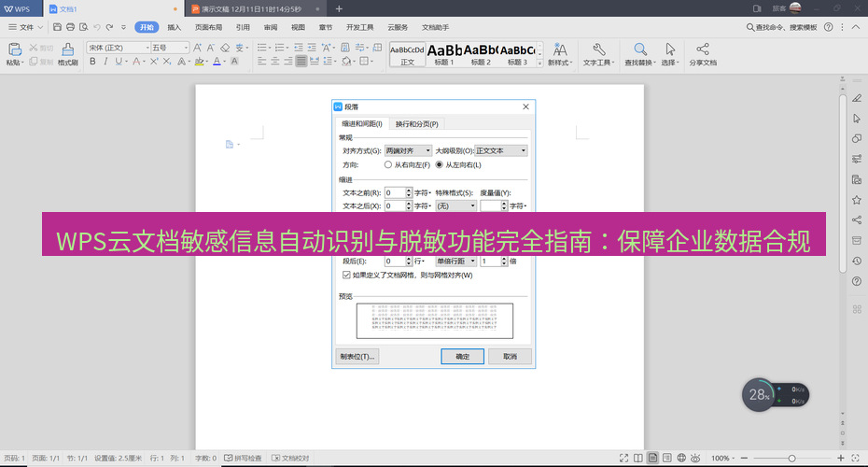The width and height of the screenshot is (868, 467).
Task: Click the save icon in quick access bar
Action: [x=57, y=26]
